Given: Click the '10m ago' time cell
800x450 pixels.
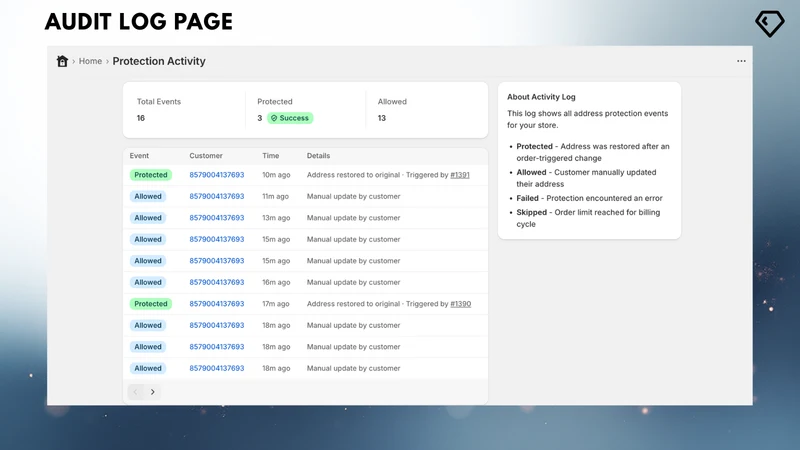Looking at the screenshot, I should point(276,175).
